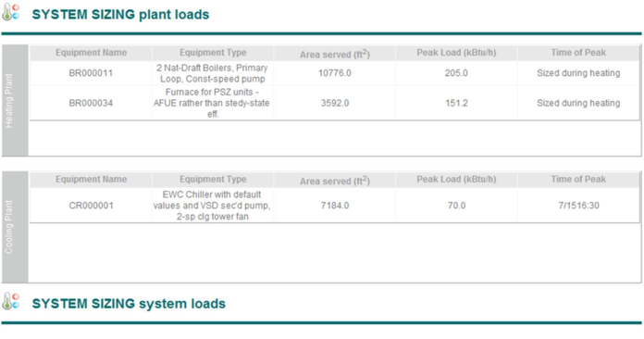Click cooling table Area served header
Image resolution: width=644 pixels, height=339 pixels.
pyautogui.click(x=334, y=180)
